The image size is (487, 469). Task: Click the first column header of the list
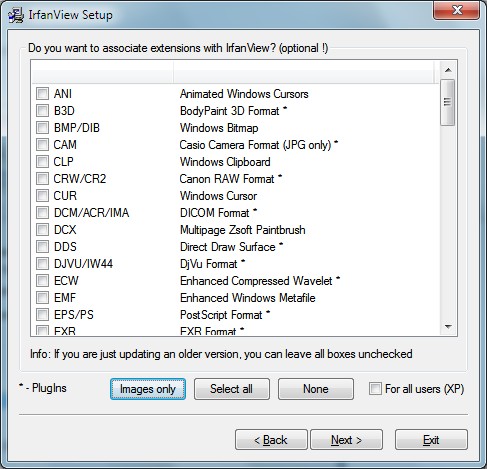click(103, 72)
